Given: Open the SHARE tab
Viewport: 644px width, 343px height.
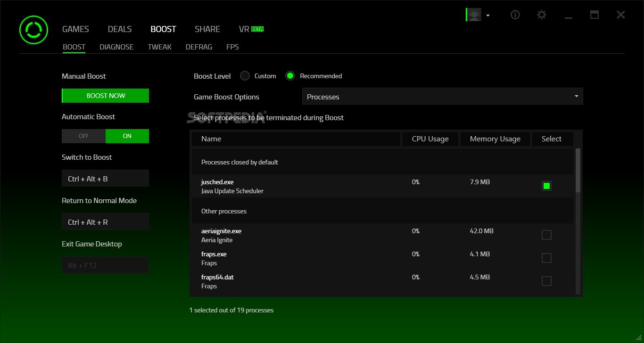Looking at the screenshot, I should coord(207,29).
